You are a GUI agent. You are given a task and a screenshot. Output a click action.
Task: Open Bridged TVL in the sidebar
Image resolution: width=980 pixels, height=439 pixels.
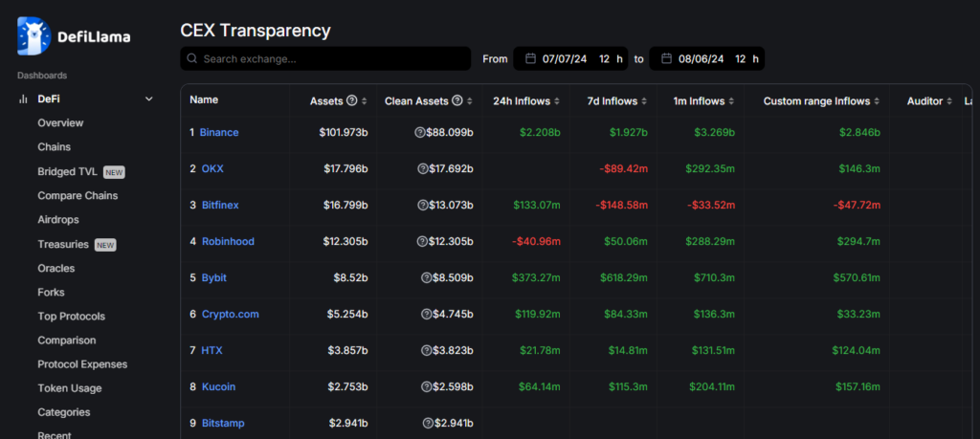click(x=67, y=171)
